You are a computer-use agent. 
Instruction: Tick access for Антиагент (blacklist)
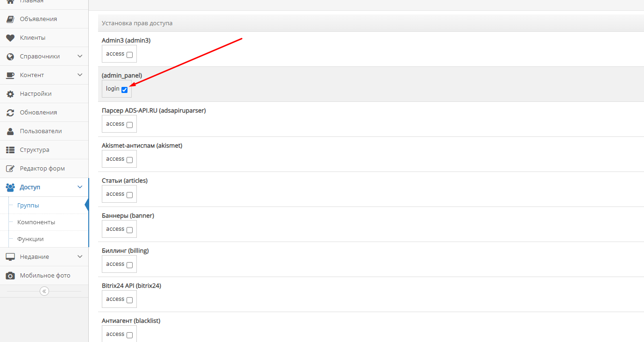point(129,335)
